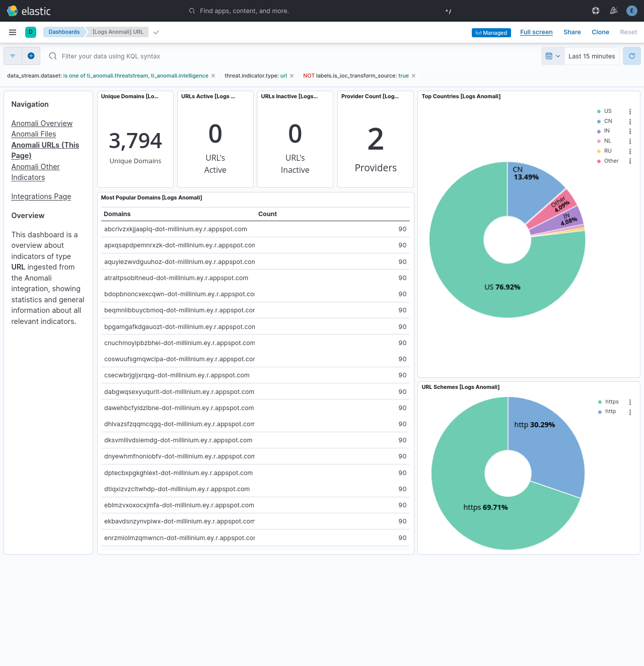The width and height of the screenshot is (644, 666).
Task: Click the Clone link to duplicate dashboard
Action: click(x=600, y=32)
